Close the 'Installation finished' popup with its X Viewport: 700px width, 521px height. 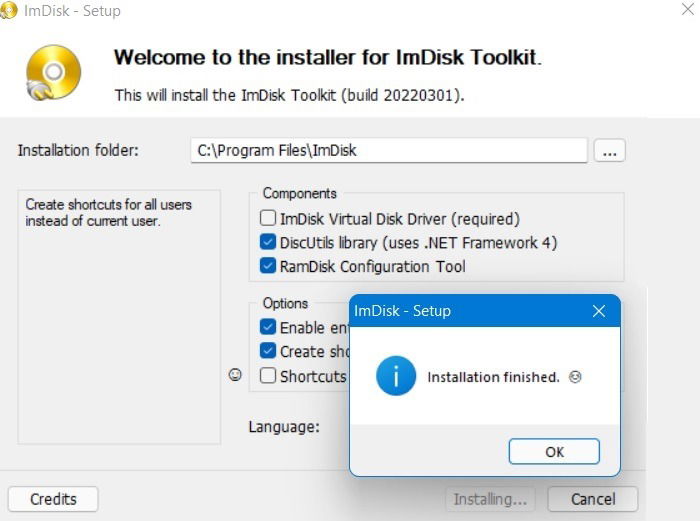(599, 311)
